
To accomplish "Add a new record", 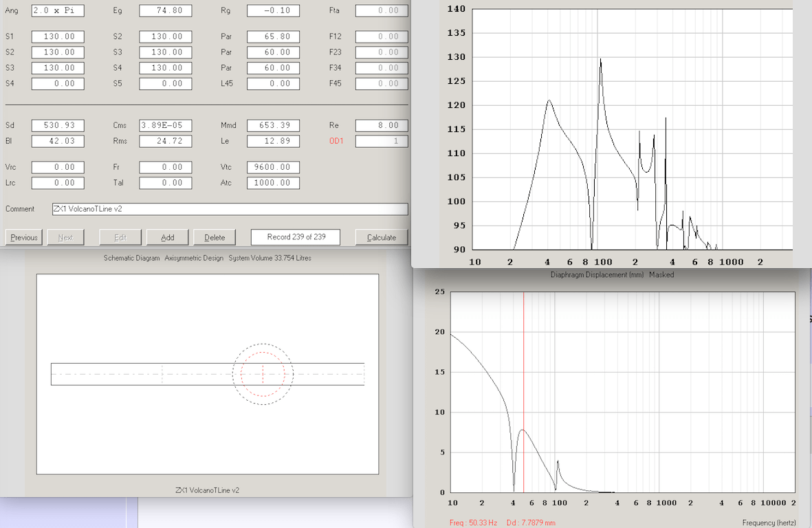I will (167, 238).
